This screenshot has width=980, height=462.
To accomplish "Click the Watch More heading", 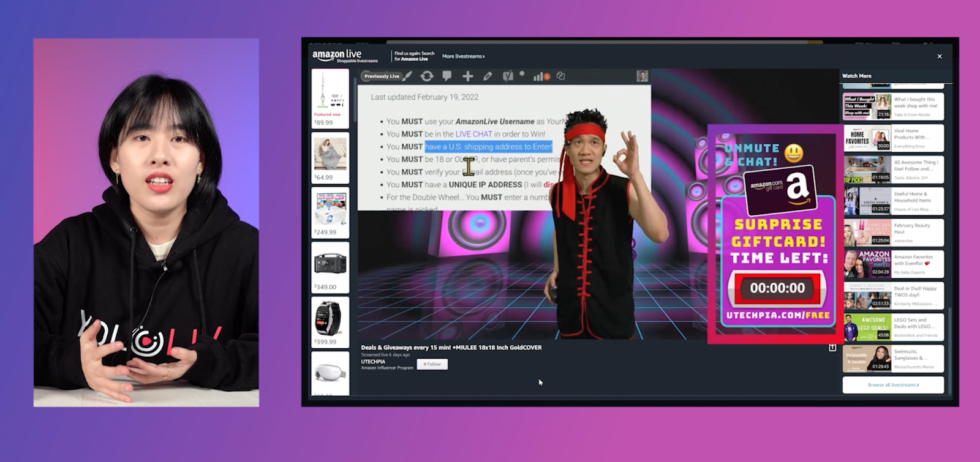I will pyautogui.click(x=856, y=76).
